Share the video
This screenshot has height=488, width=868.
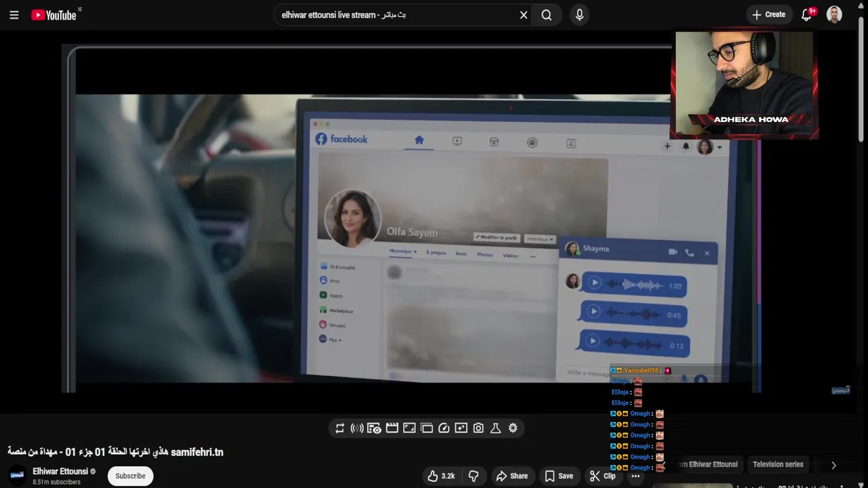pos(512,476)
